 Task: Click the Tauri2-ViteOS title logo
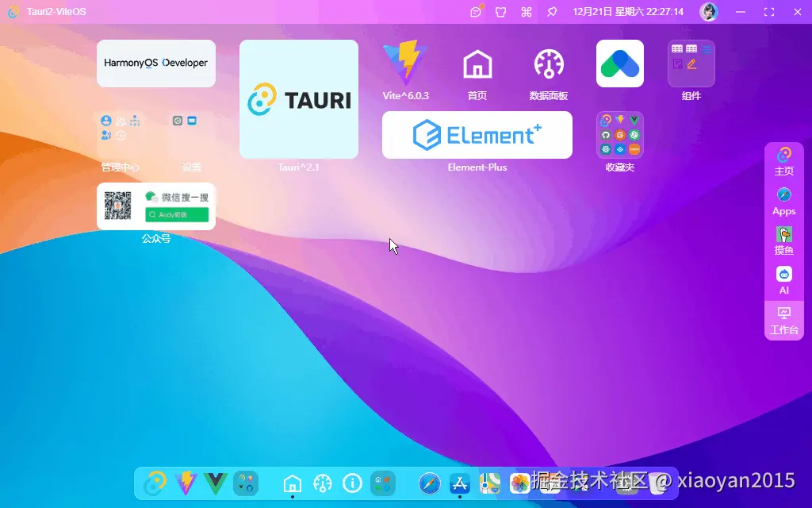coord(14,11)
